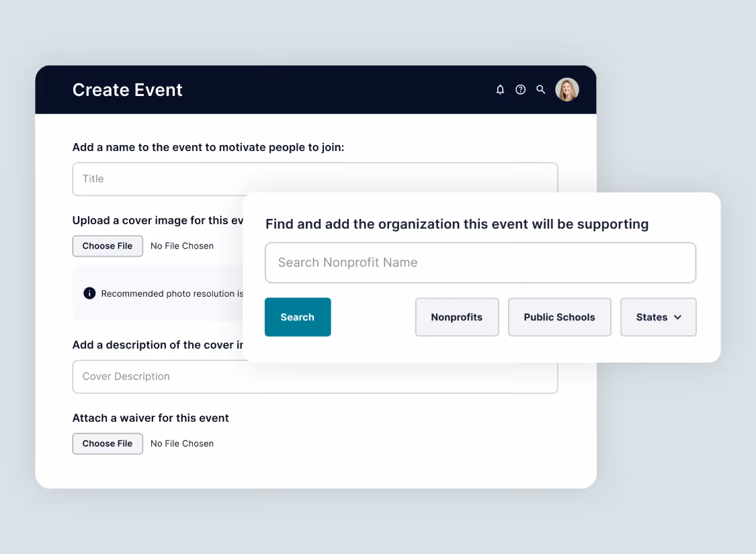Select the chevron on the States button
The image size is (756, 554).
[678, 317]
